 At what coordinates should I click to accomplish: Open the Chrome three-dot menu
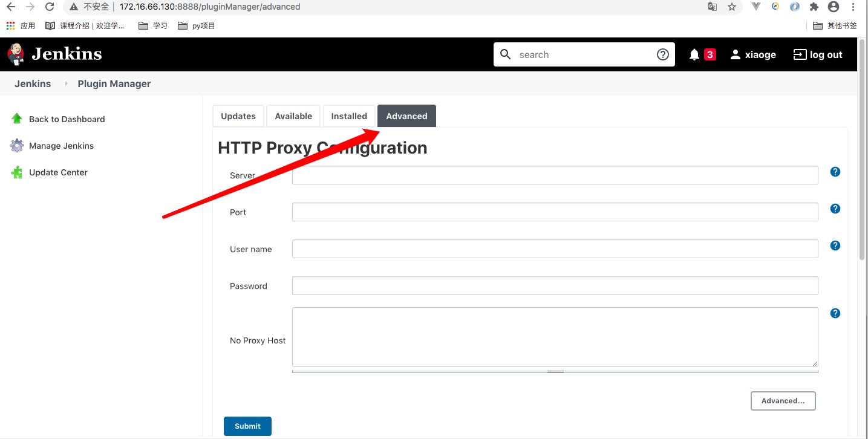tap(853, 7)
